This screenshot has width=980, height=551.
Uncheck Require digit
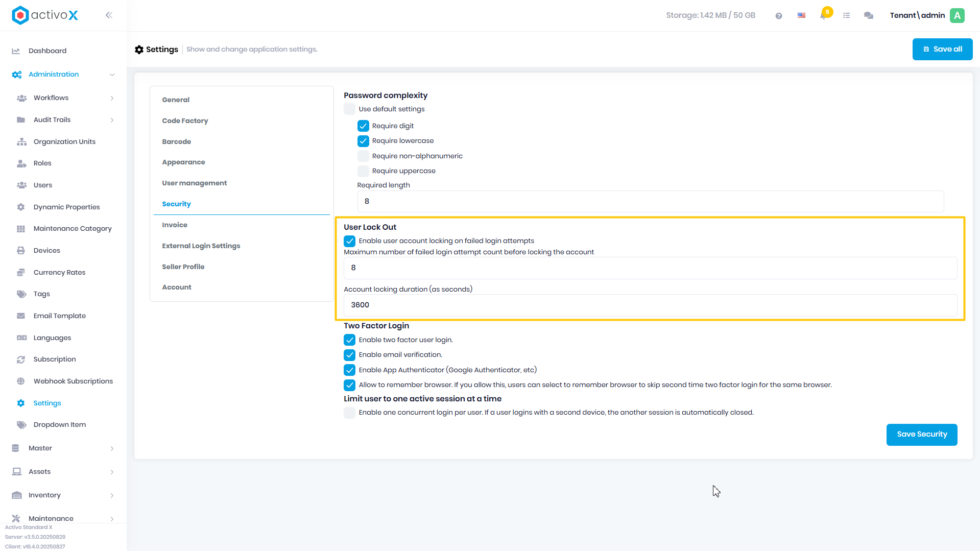tap(363, 126)
